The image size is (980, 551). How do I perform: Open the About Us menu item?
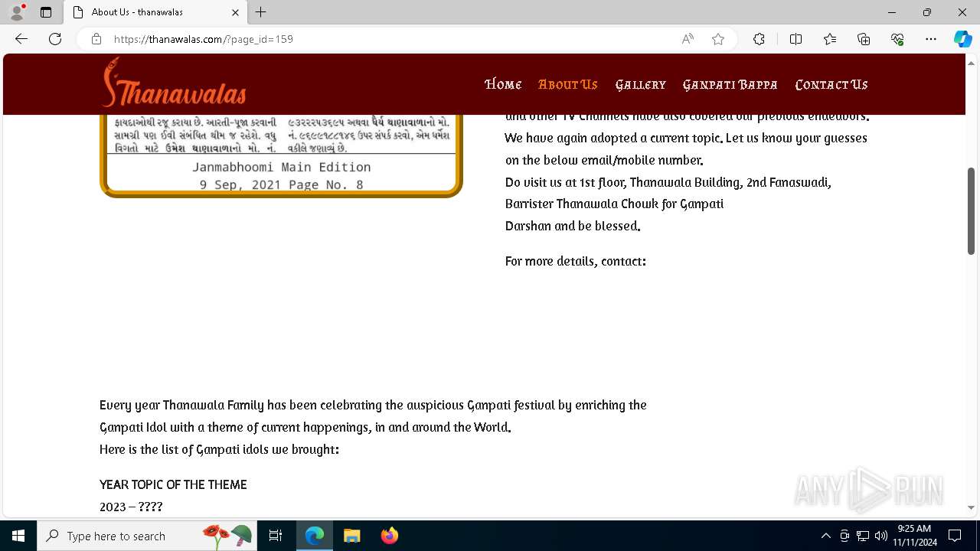tap(568, 84)
